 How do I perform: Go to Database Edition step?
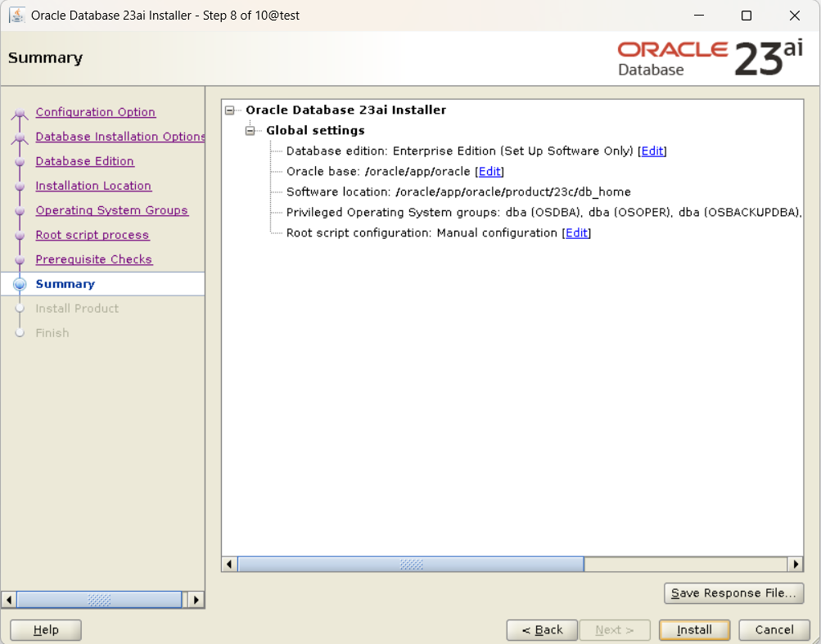(85, 161)
